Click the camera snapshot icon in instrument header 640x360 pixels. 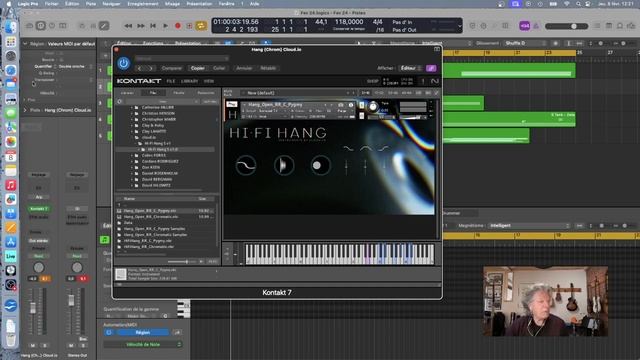pos(341,105)
